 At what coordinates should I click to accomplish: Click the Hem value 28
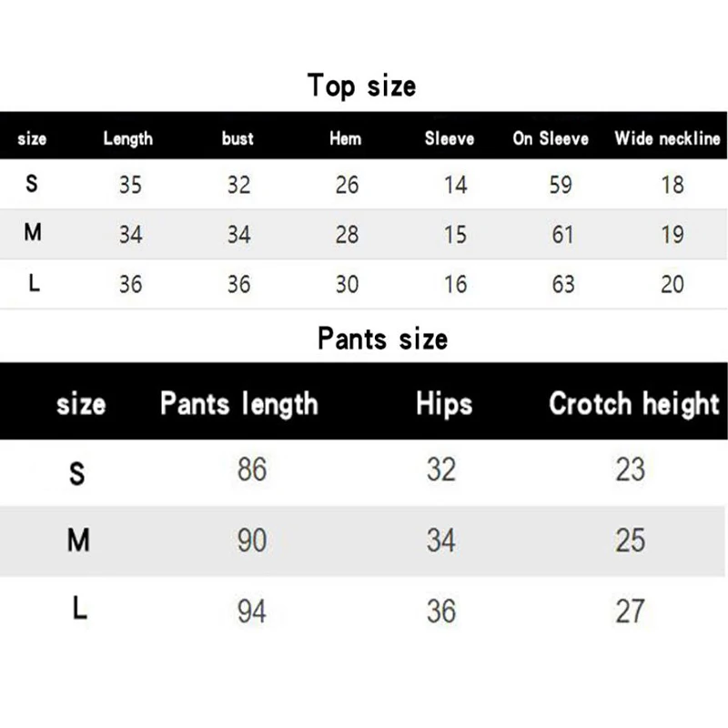click(x=347, y=235)
